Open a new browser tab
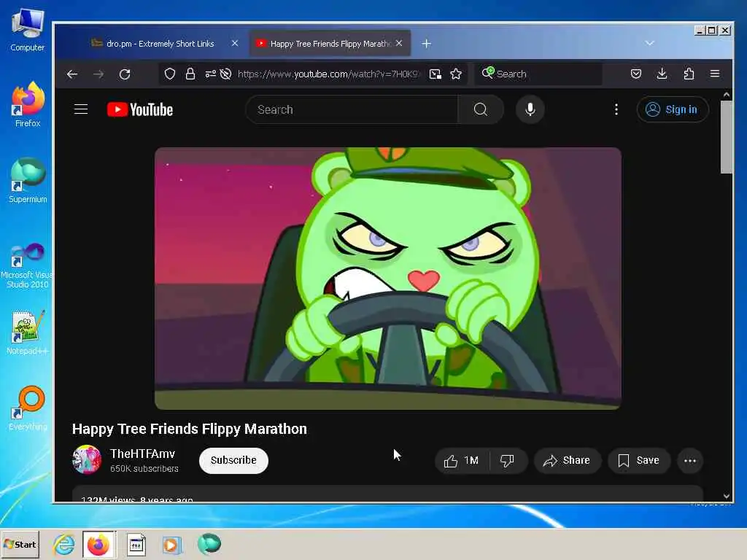The width and height of the screenshot is (747, 560). pyautogui.click(x=426, y=44)
